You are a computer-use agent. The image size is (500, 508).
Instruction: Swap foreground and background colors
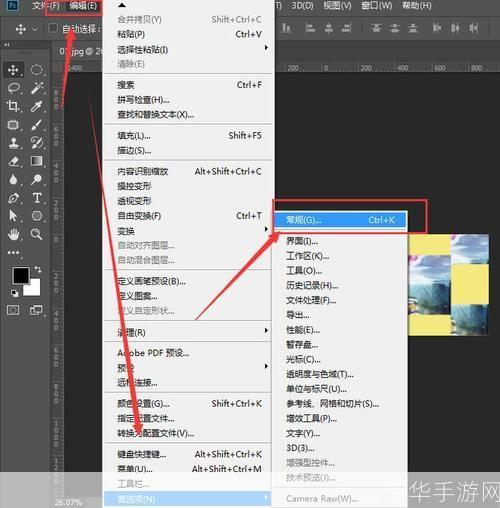pos(38,269)
